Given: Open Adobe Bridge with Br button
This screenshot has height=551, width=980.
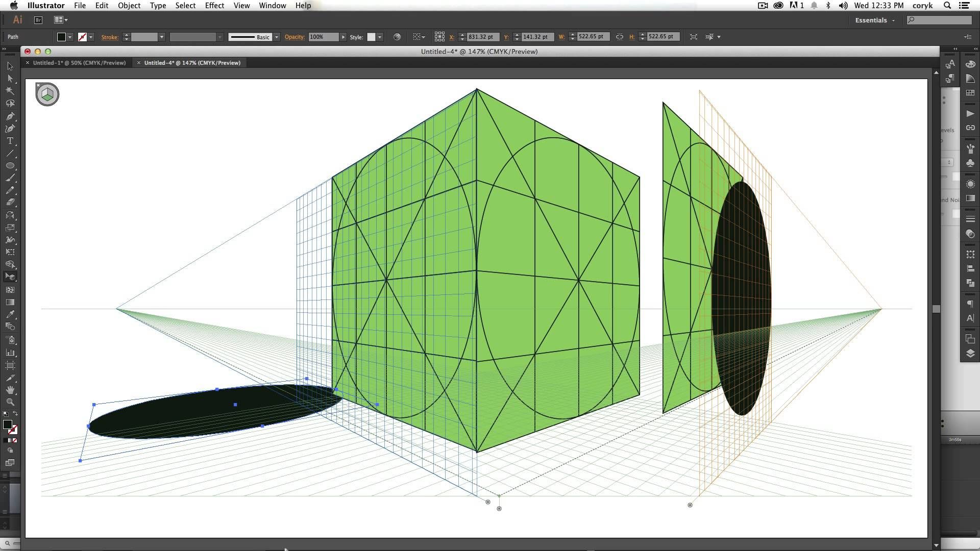Looking at the screenshot, I should [38, 20].
